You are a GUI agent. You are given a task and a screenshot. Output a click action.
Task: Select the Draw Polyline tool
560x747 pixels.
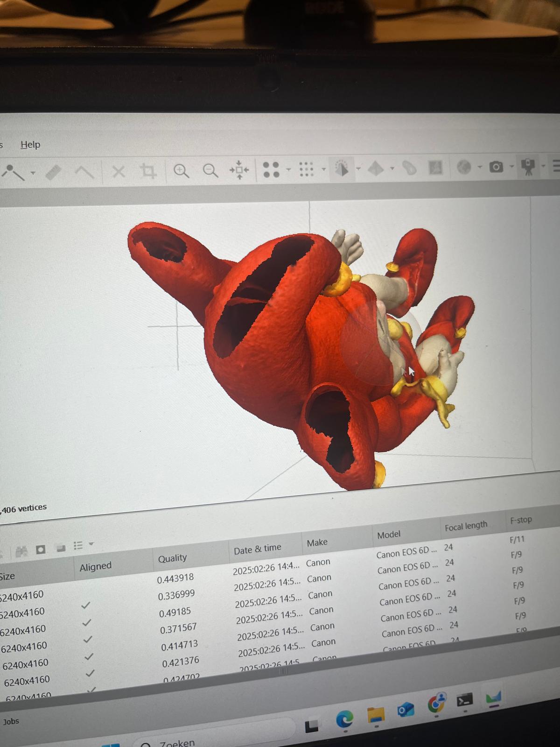click(13, 172)
